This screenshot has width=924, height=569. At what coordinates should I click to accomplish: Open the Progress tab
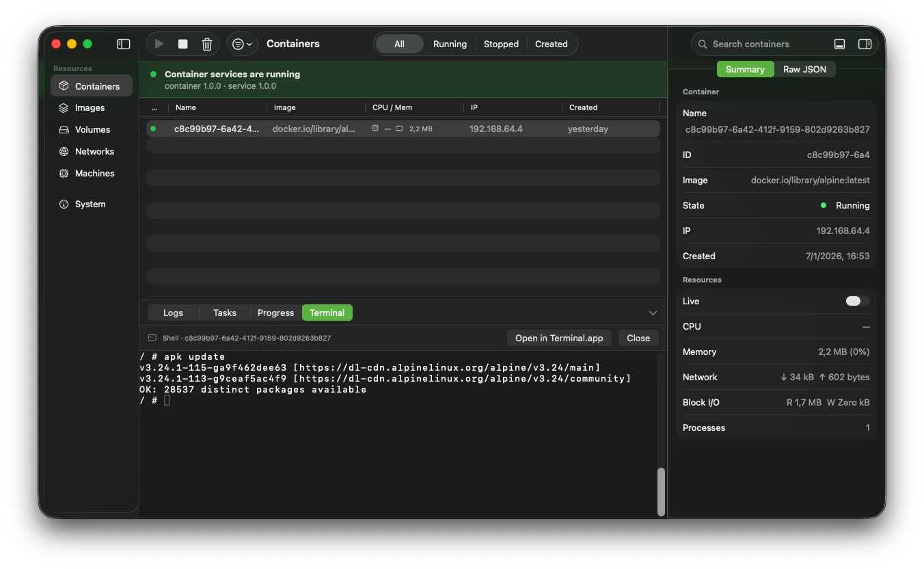coord(275,313)
